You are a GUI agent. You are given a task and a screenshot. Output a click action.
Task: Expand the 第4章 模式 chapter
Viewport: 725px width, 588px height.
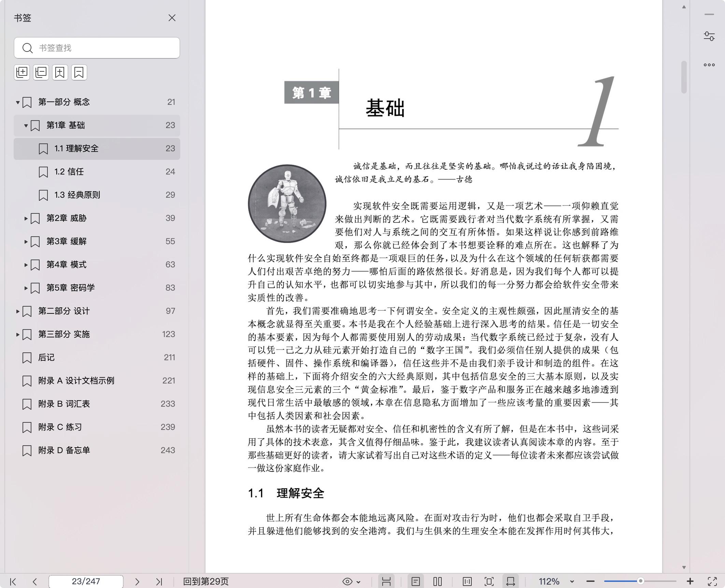pyautogui.click(x=26, y=265)
